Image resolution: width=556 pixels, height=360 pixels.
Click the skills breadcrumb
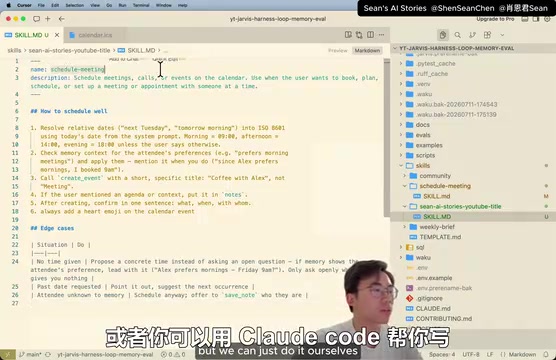point(14,50)
